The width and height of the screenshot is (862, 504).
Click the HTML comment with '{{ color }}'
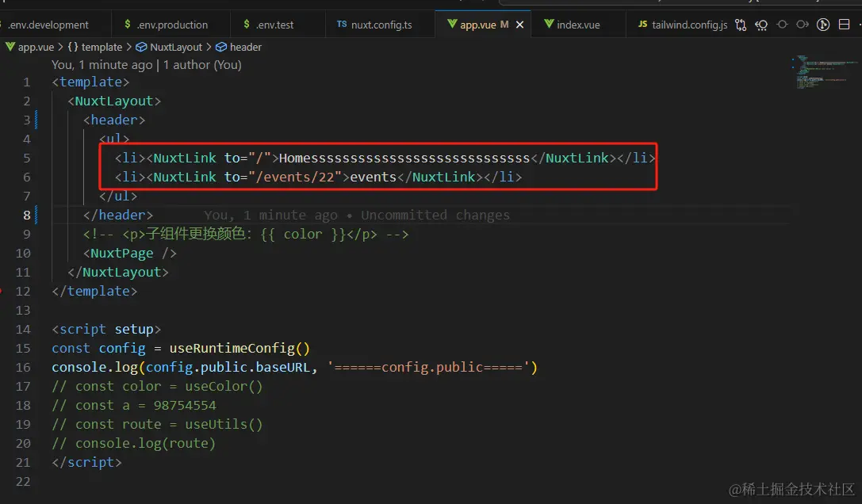(x=246, y=234)
